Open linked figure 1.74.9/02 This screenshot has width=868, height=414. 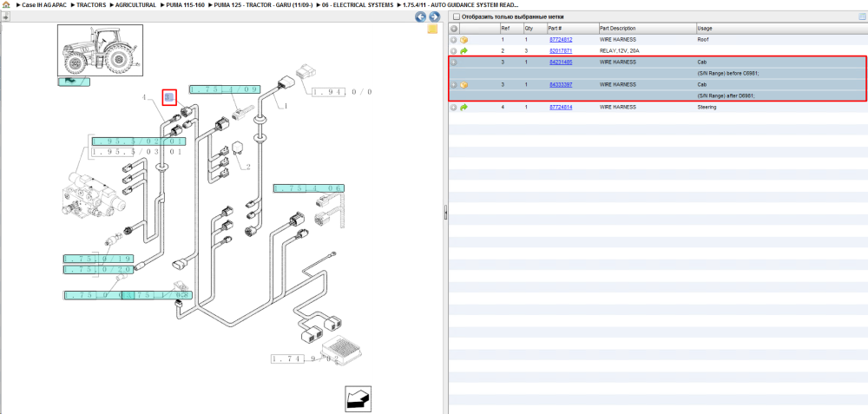click(x=305, y=359)
